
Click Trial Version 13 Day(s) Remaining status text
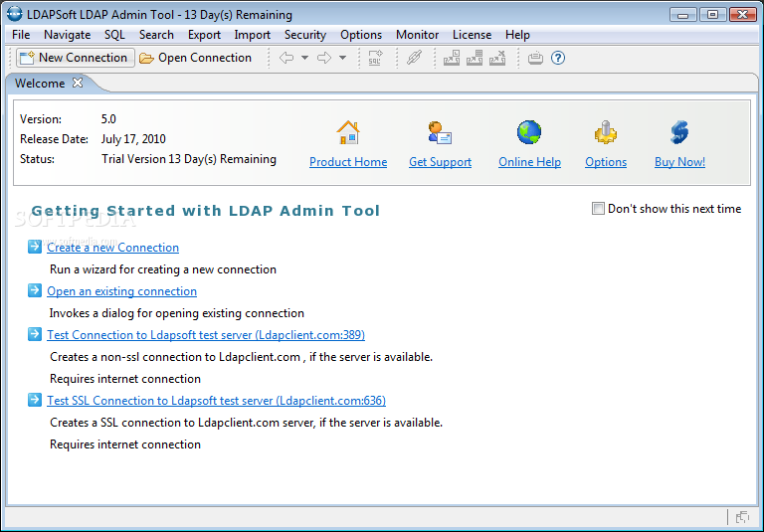189,159
